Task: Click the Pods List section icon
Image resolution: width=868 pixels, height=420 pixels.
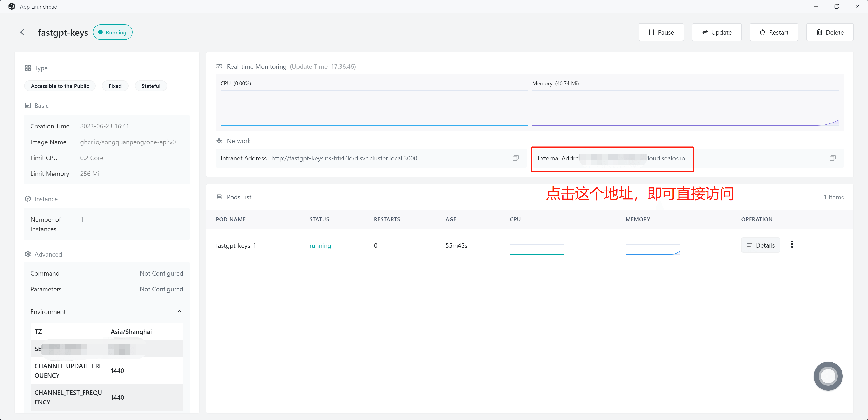Action: [x=219, y=197]
